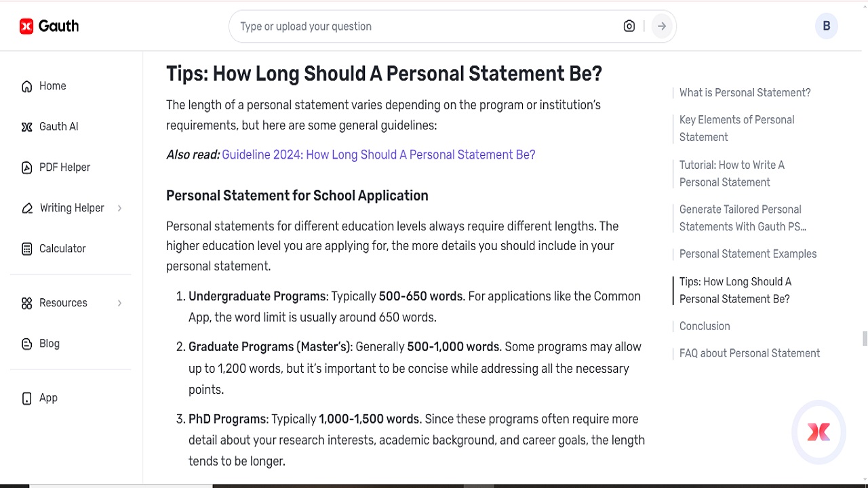Image resolution: width=868 pixels, height=488 pixels.
Task: Click the PDF Helper icon
Action: (x=26, y=167)
